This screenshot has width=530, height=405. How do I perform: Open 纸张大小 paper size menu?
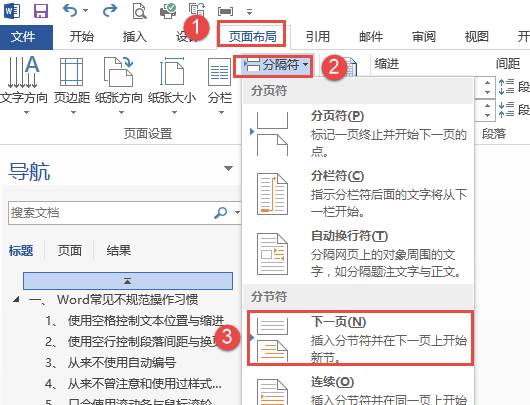pyautogui.click(x=172, y=85)
